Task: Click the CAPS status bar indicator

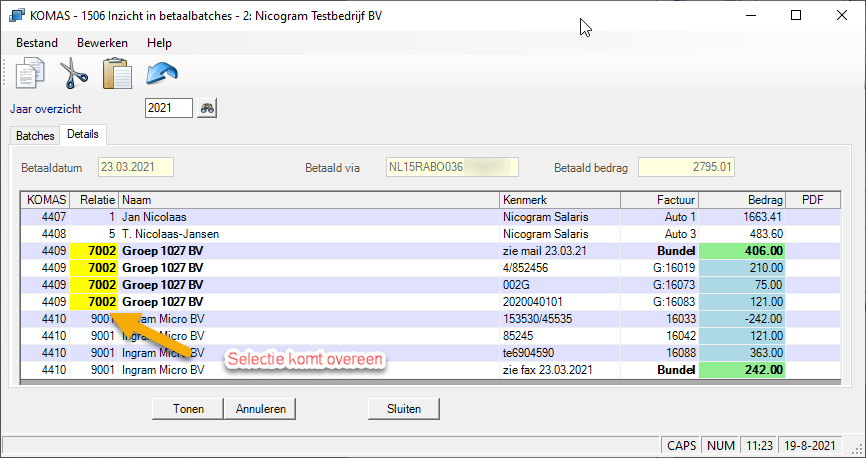Action: pos(682,445)
